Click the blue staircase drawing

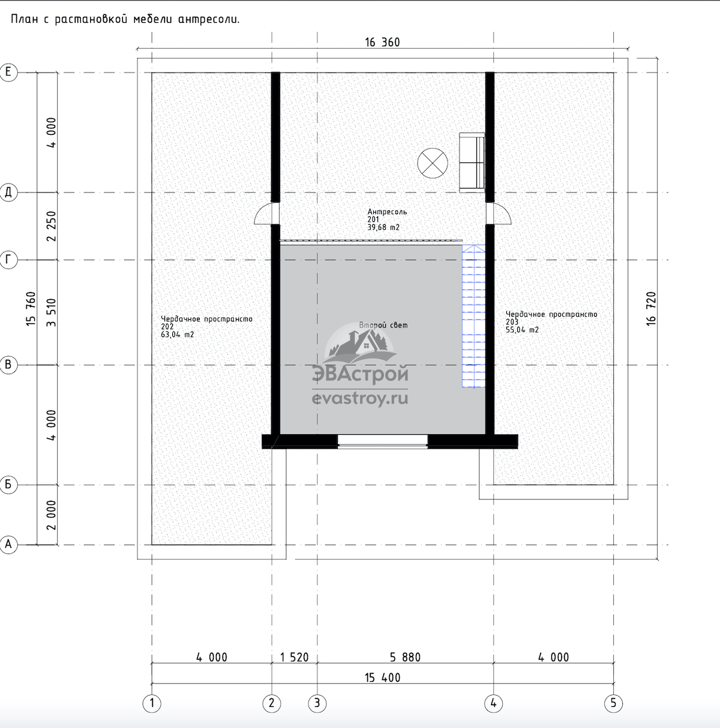[473, 316]
